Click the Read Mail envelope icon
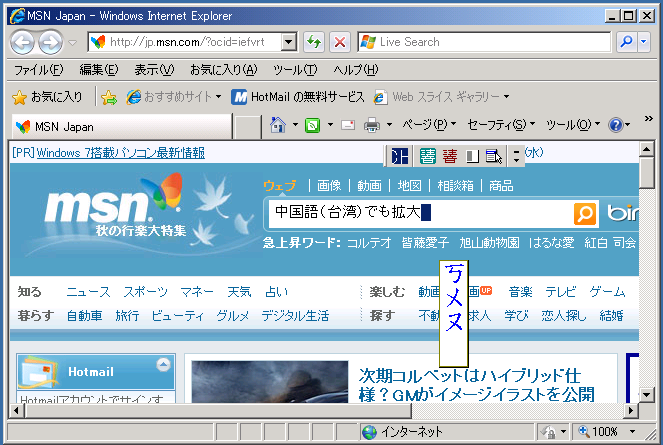 pyautogui.click(x=348, y=125)
